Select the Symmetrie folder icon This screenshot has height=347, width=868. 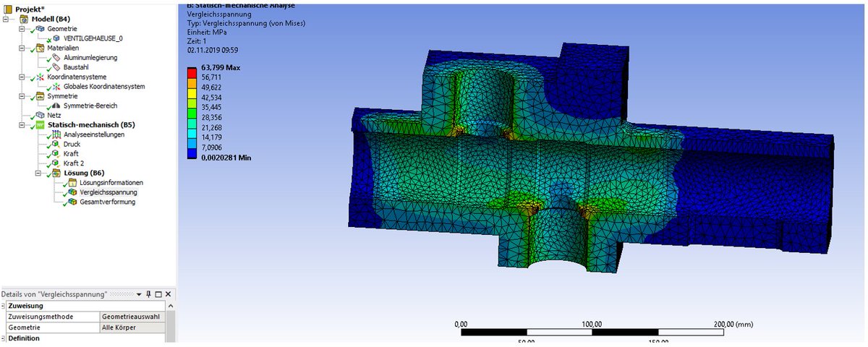pyautogui.click(x=39, y=95)
